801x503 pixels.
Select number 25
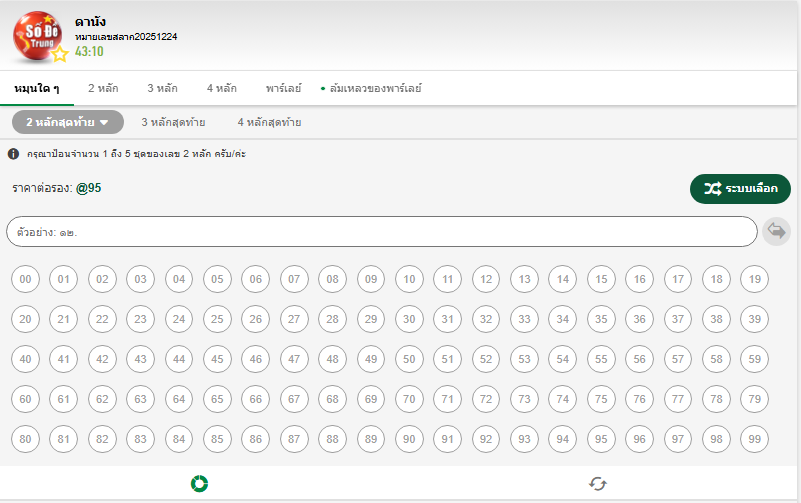coord(217,319)
